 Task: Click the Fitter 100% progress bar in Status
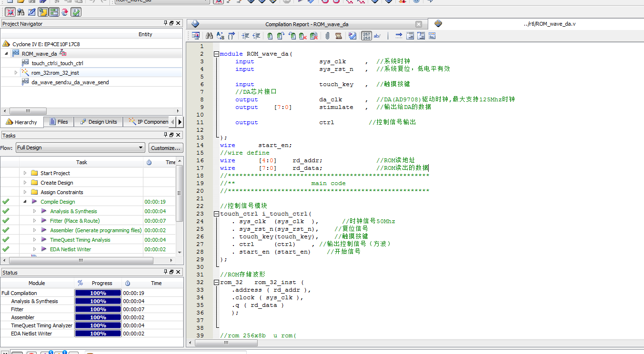coord(98,309)
